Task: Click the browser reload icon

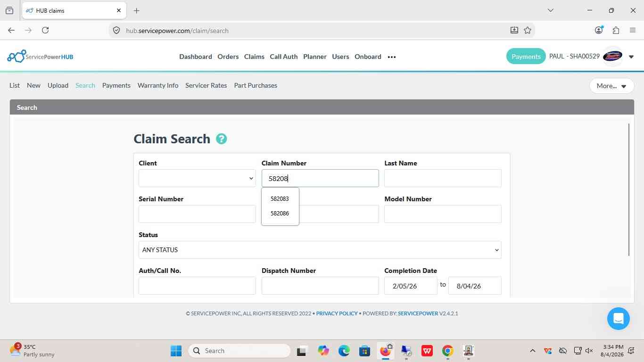Action: click(x=45, y=30)
